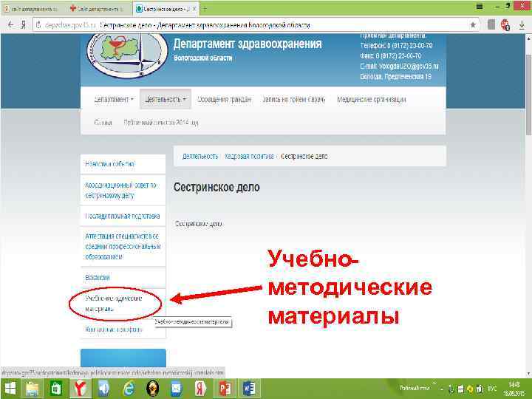Bookmark this page with the star icon
The image size is (532, 399).
(473, 25)
